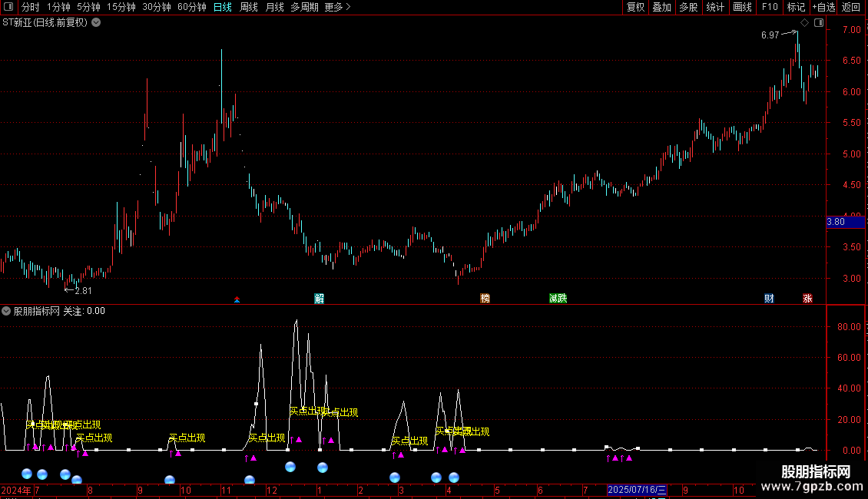Click the 3.80 current price label
This screenshot has height=499, width=868.
[x=845, y=222]
